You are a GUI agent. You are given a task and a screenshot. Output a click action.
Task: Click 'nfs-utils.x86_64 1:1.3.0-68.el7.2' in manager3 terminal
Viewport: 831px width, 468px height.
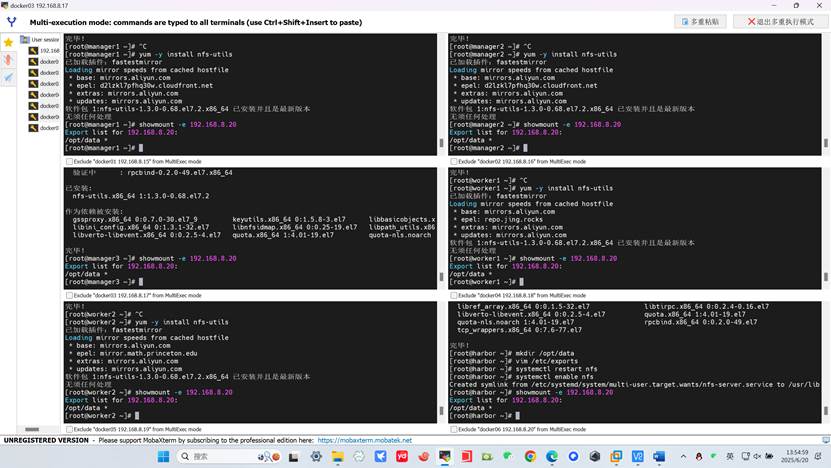141,196
